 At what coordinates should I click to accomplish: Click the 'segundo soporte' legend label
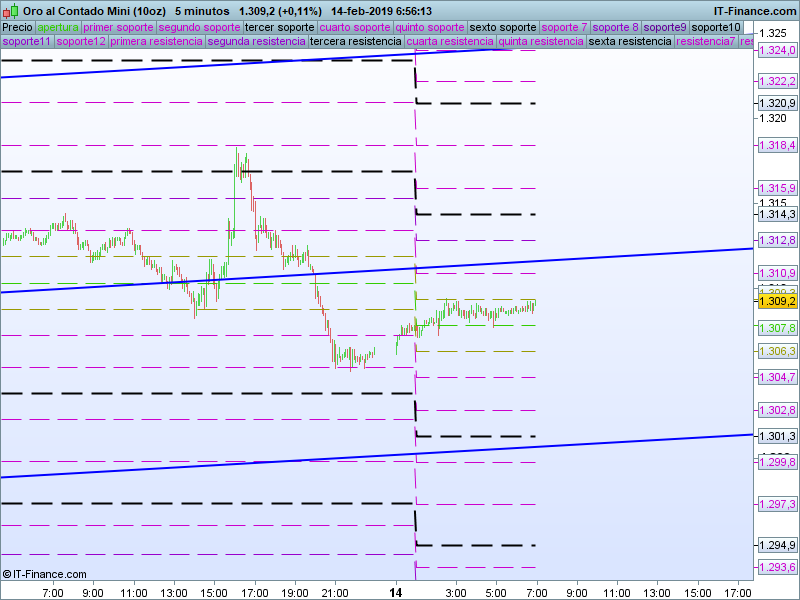(199, 27)
